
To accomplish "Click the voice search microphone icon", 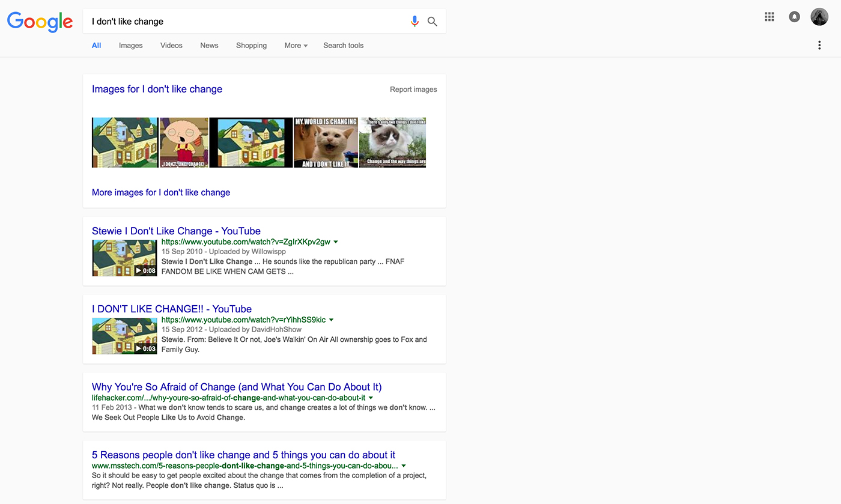I will [x=414, y=20].
